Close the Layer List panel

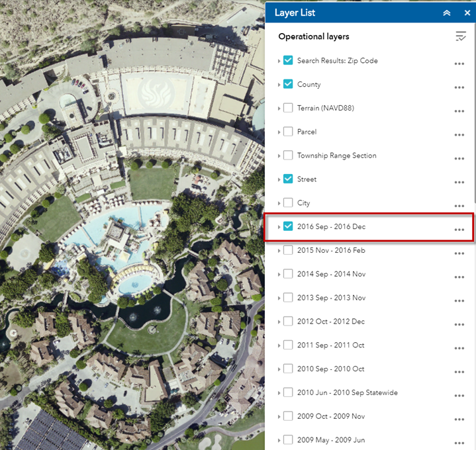[x=467, y=13]
